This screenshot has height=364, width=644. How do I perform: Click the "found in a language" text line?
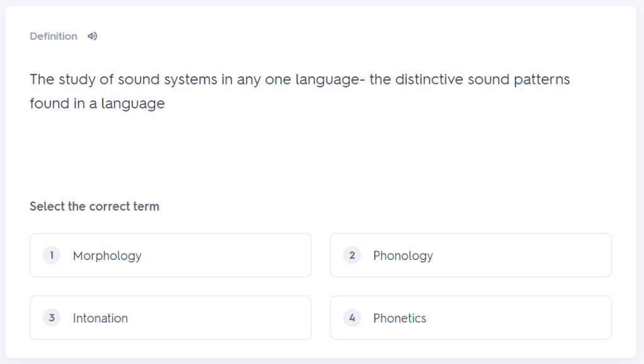pyautogui.click(x=97, y=103)
